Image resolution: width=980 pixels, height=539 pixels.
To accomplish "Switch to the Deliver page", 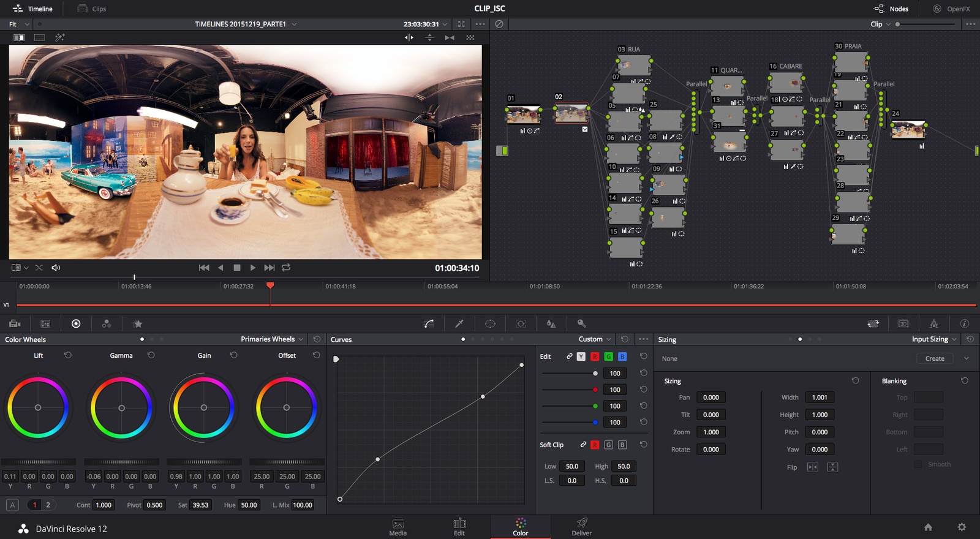I will pos(581,527).
